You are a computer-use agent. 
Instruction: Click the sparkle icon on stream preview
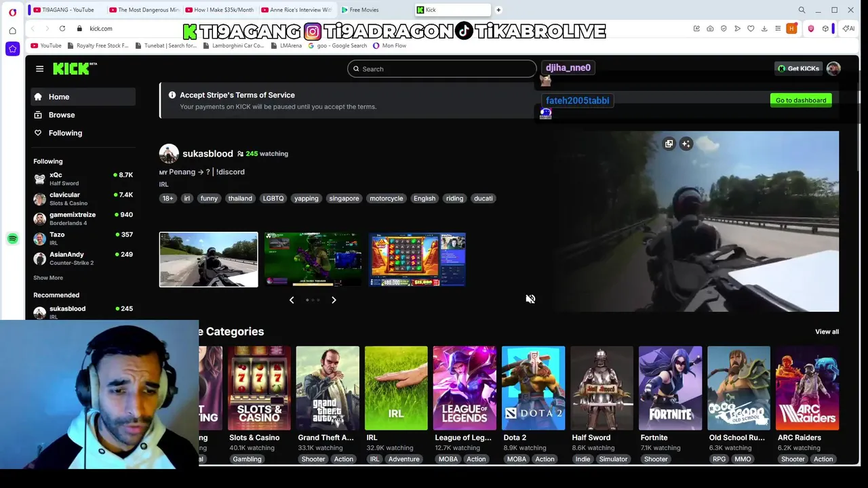[686, 144]
